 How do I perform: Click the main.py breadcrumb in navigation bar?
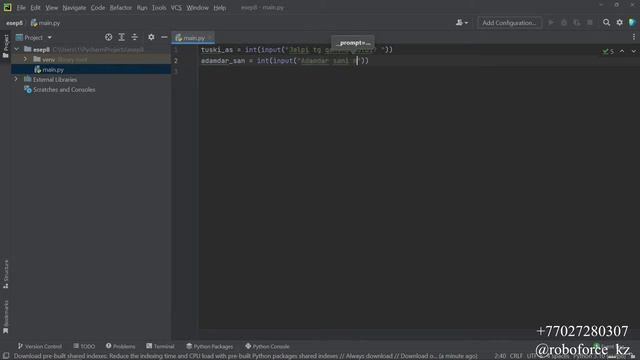(x=45, y=23)
